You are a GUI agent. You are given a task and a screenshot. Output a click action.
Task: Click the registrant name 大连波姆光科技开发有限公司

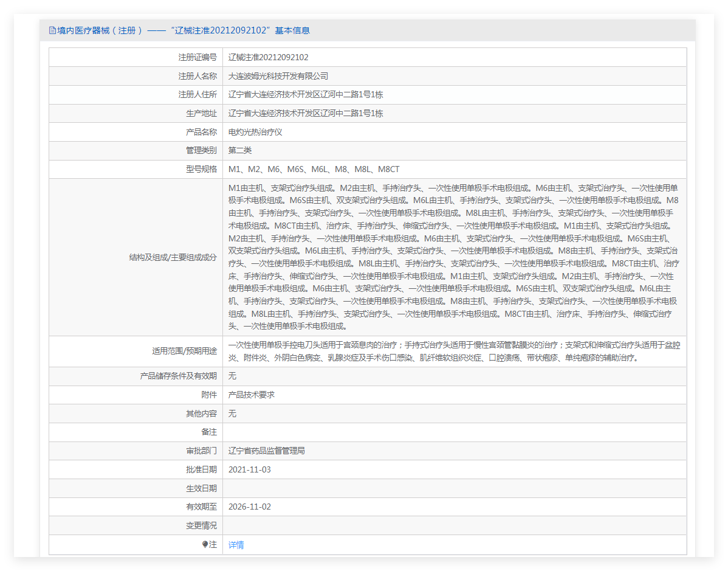click(278, 76)
